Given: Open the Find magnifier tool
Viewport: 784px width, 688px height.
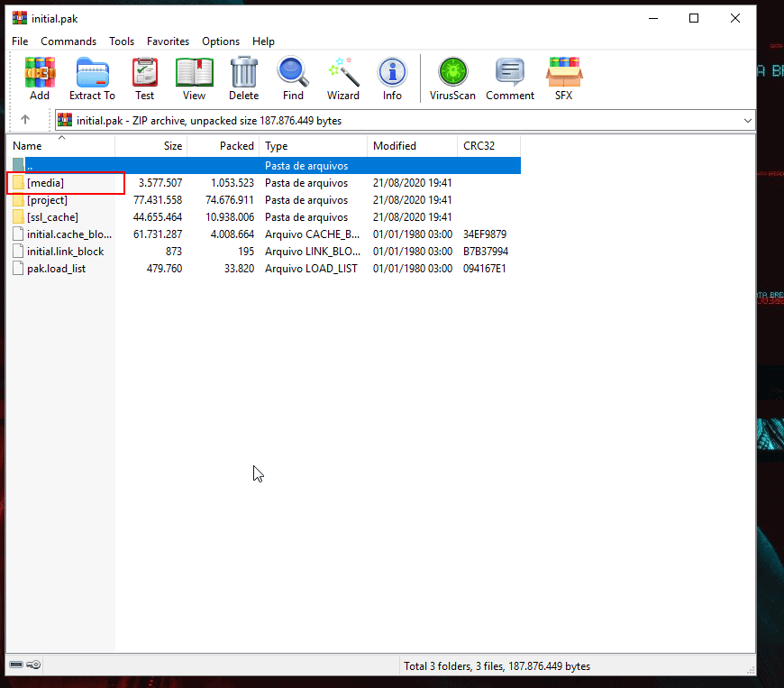Looking at the screenshot, I should (293, 78).
